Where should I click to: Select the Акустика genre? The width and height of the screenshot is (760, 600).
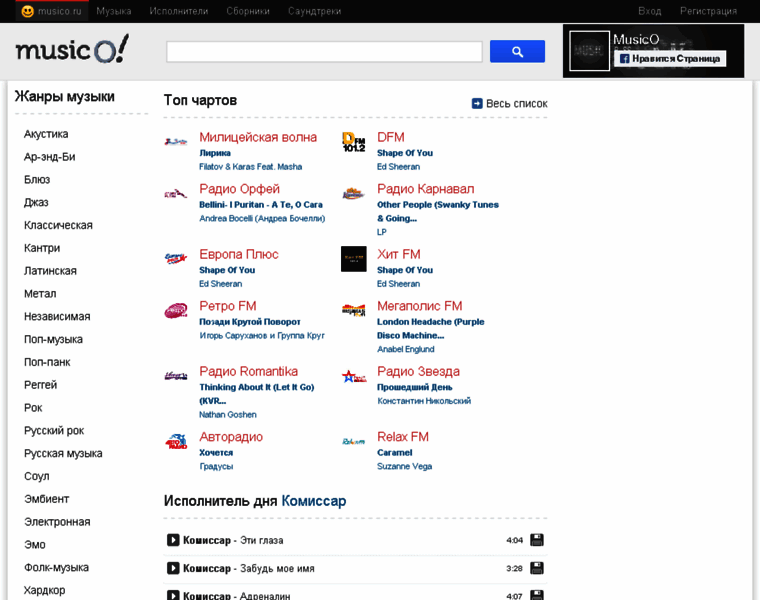tap(46, 134)
